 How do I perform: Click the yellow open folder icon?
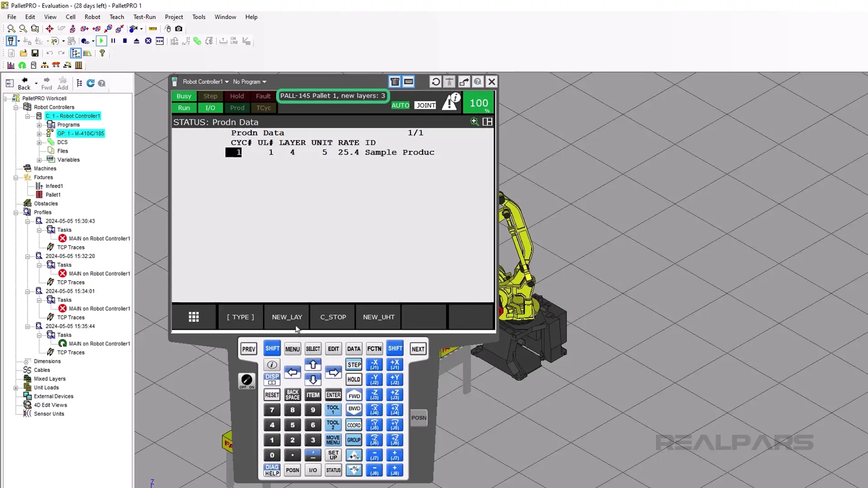tap(24, 53)
